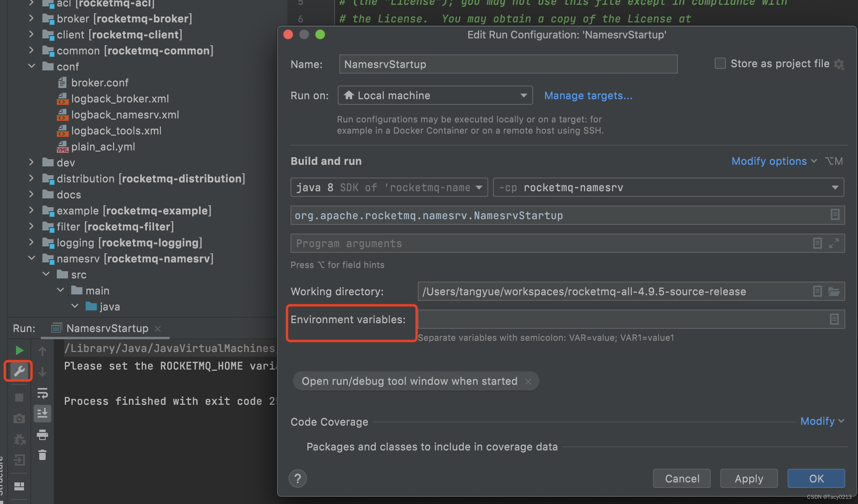Collapse the src folder in project tree

point(46,274)
